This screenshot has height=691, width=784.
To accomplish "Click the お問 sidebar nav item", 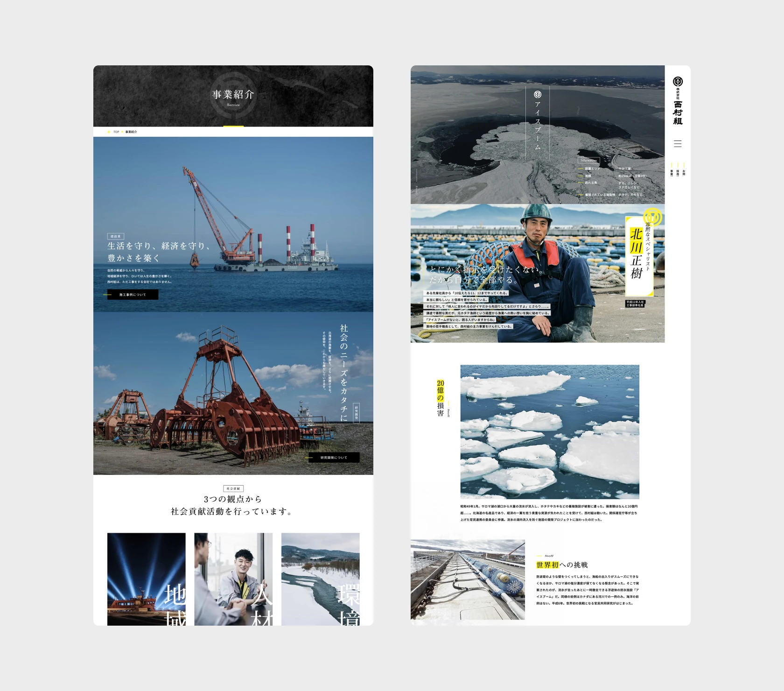I will point(684,169).
